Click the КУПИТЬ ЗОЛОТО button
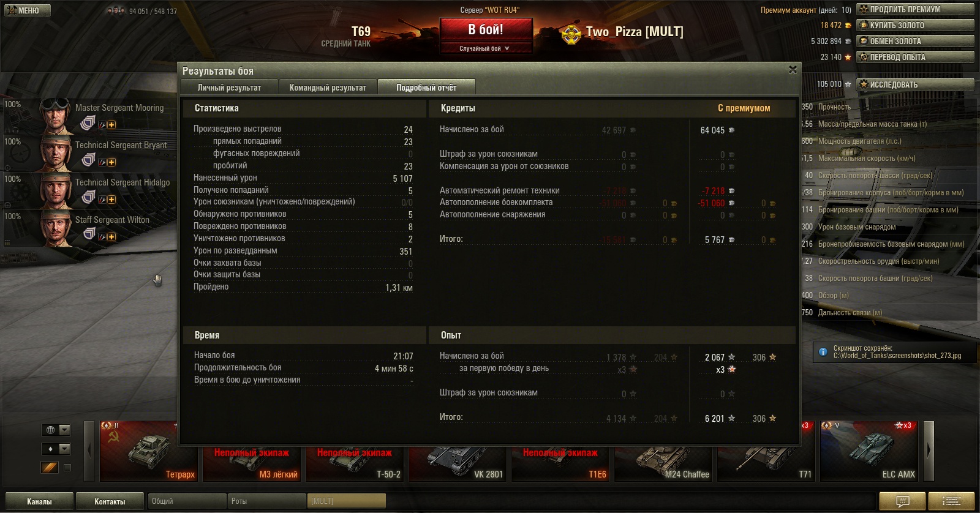Viewport: 980px width, 513px height. (915, 25)
